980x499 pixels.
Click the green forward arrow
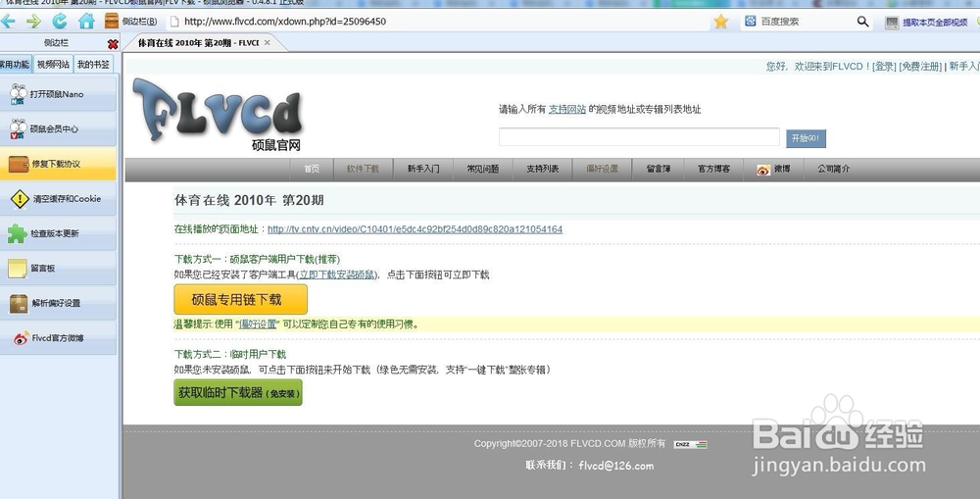33,22
